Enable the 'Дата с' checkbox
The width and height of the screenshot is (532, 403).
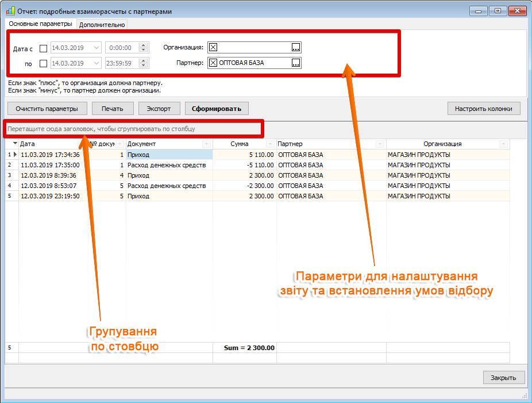(x=43, y=48)
